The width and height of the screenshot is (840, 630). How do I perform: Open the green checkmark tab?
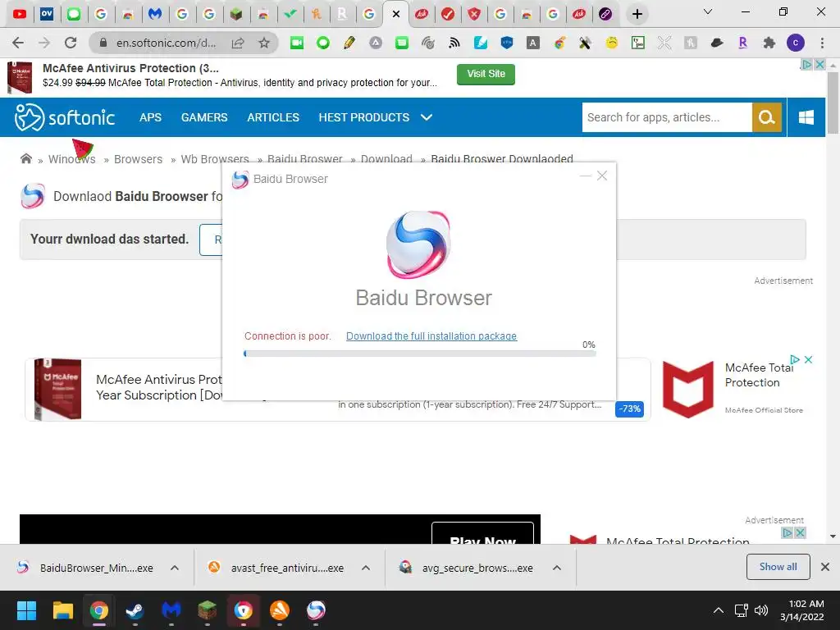click(x=290, y=14)
